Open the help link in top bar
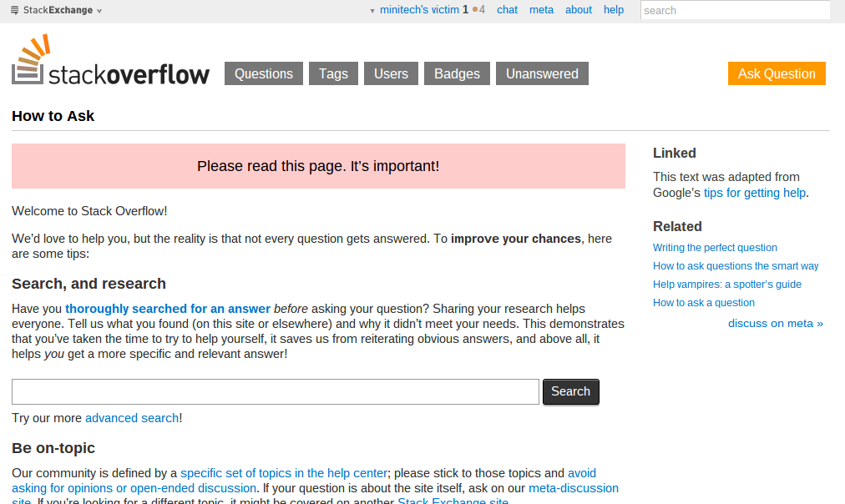 click(x=613, y=10)
